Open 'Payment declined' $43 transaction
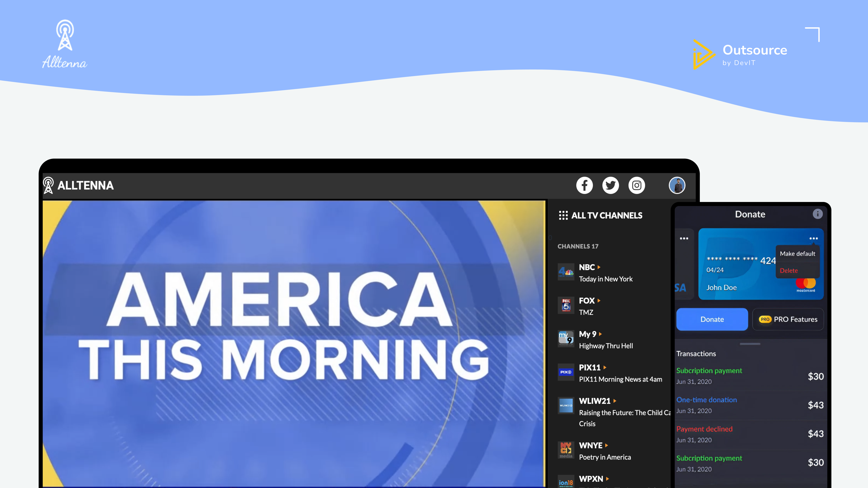Viewport: 868px width, 488px height. (750, 434)
